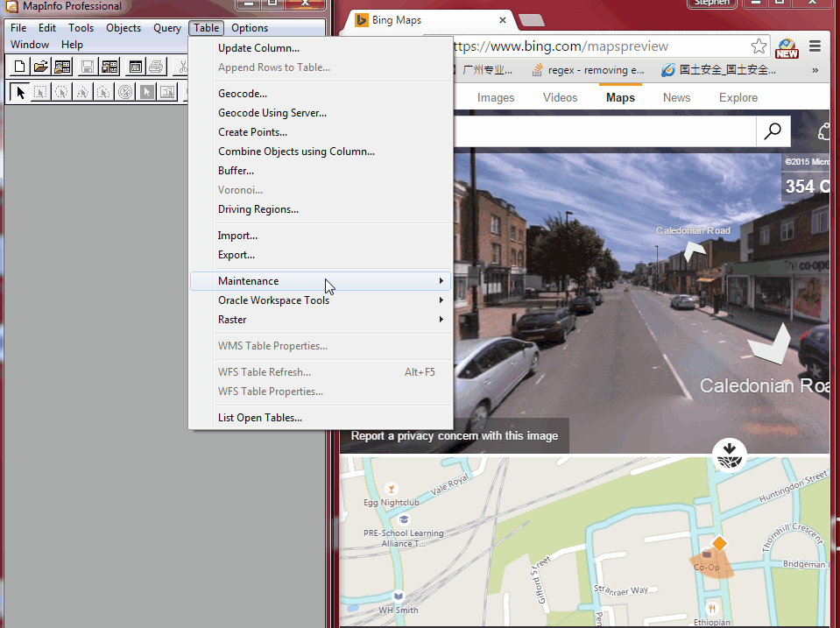Open a new Chrome tab
Viewport: 840px width, 628px height.
(532, 20)
